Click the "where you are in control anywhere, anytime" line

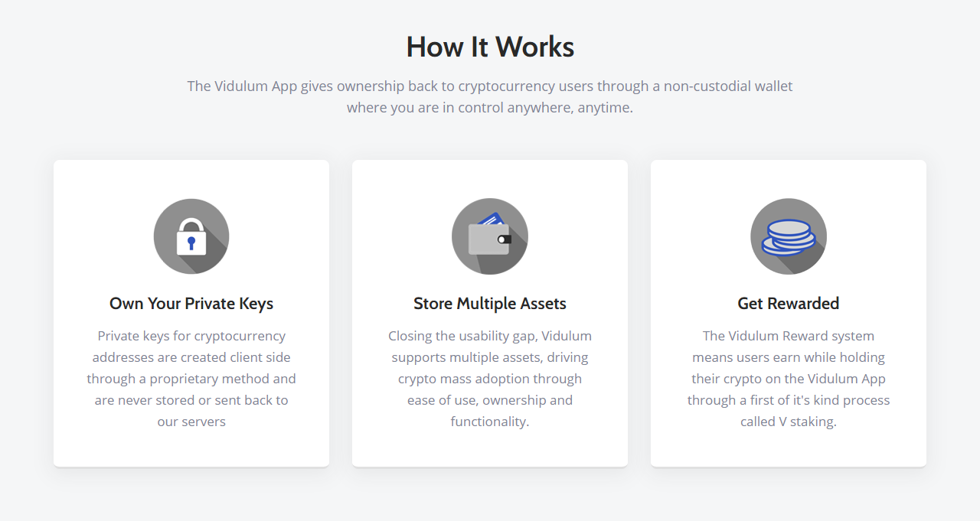click(x=490, y=107)
